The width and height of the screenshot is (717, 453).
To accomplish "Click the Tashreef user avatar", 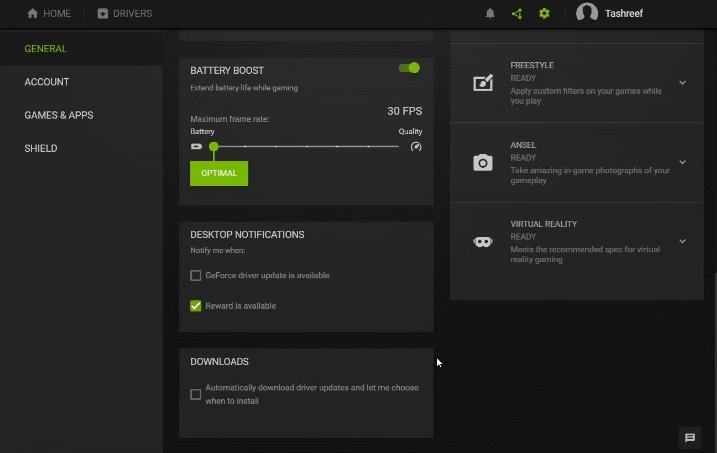I will click(587, 12).
